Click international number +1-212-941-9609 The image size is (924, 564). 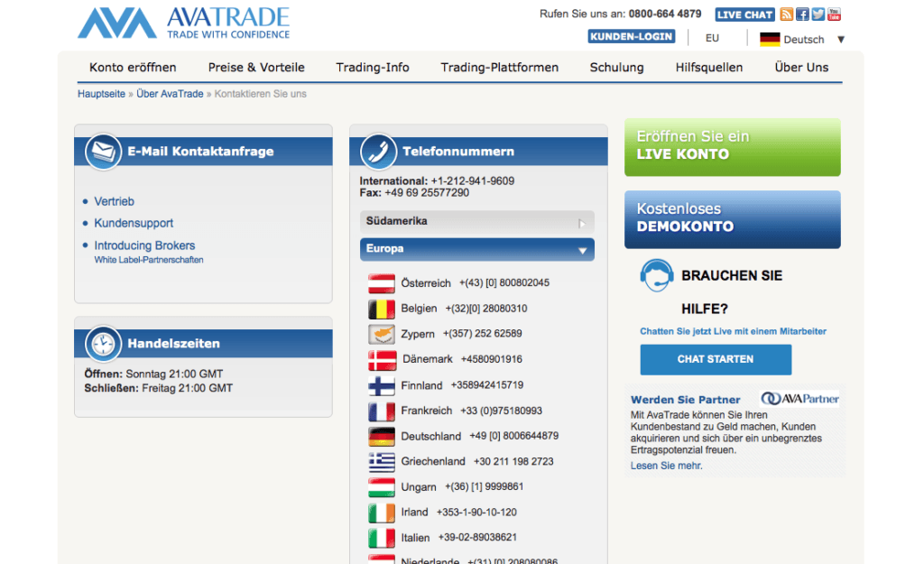pyautogui.click(x=473, y=180)
